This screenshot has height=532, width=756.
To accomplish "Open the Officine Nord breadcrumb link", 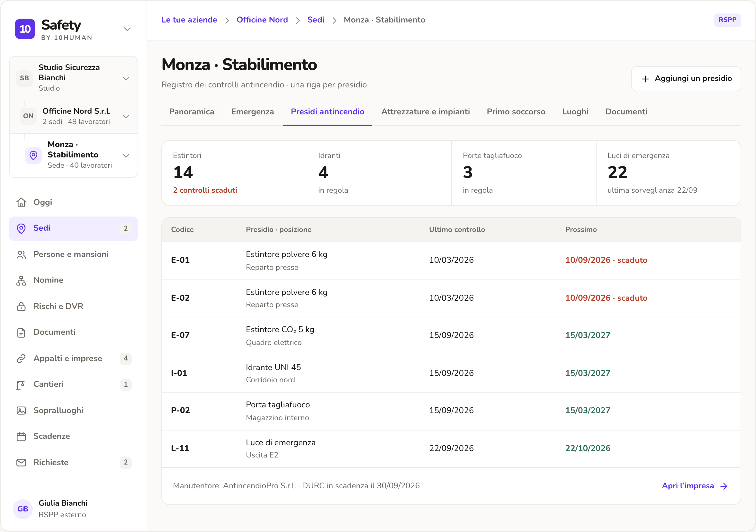I will pos(262,20).
